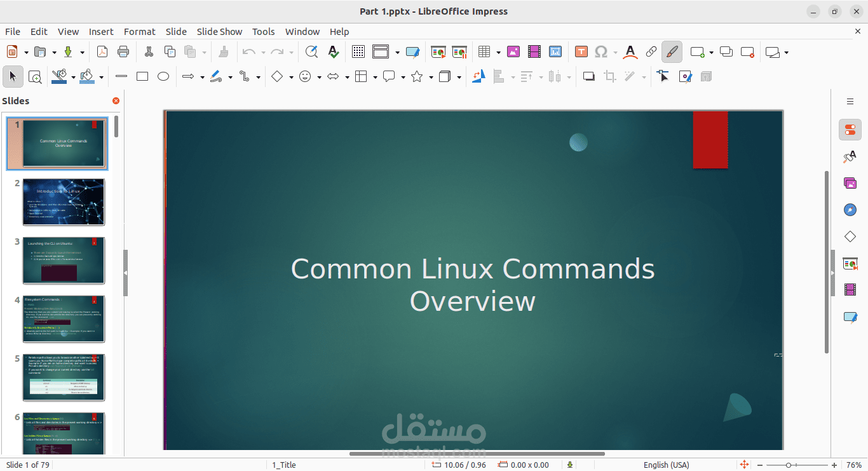This screenshot has height=471, width=868.
Task: Open the Insert Audio or Video tool
Action: [534, 51]
